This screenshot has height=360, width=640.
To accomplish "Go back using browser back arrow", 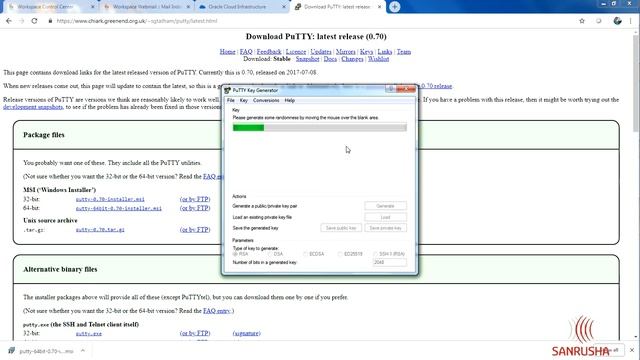I will point(9,21).
